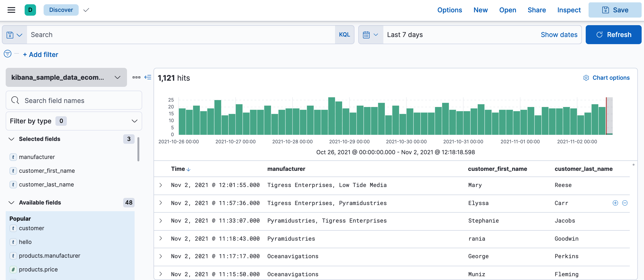Expand the Available fields section
644x280 pixels.
pos(11,202)
